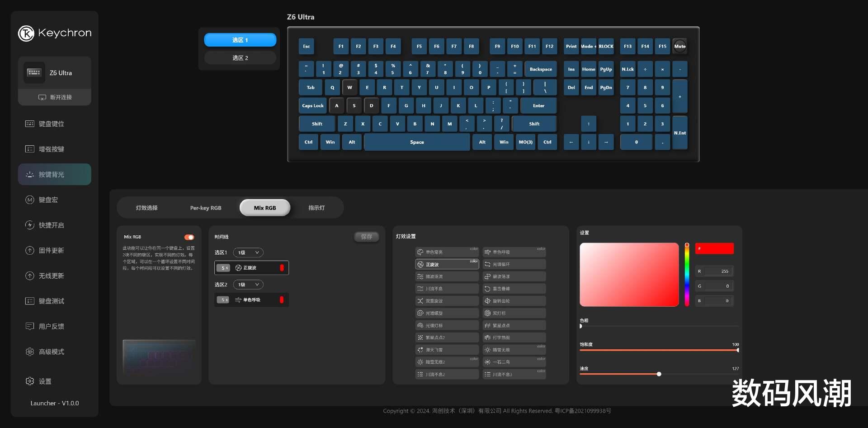Adjust the 色相 hue slider handle
The width and height of the screenshot is (868, 428).
pyautogui.click(x=581, y=326)
